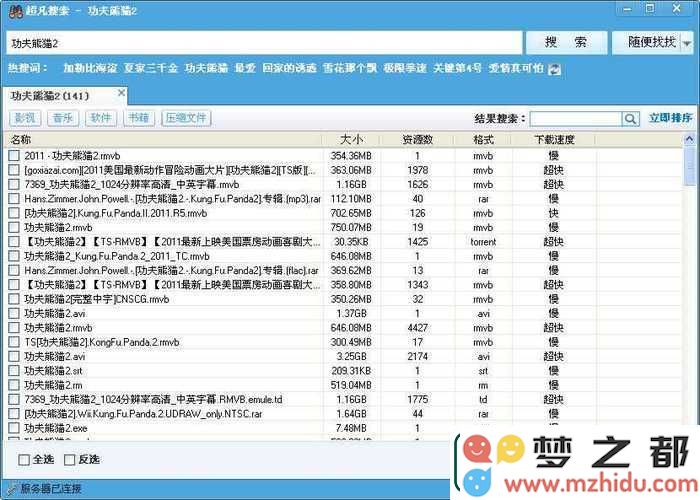700x500 pixels.
Task: Close the 功夫熊猫2 (141) tab
Action: point(121,93)
